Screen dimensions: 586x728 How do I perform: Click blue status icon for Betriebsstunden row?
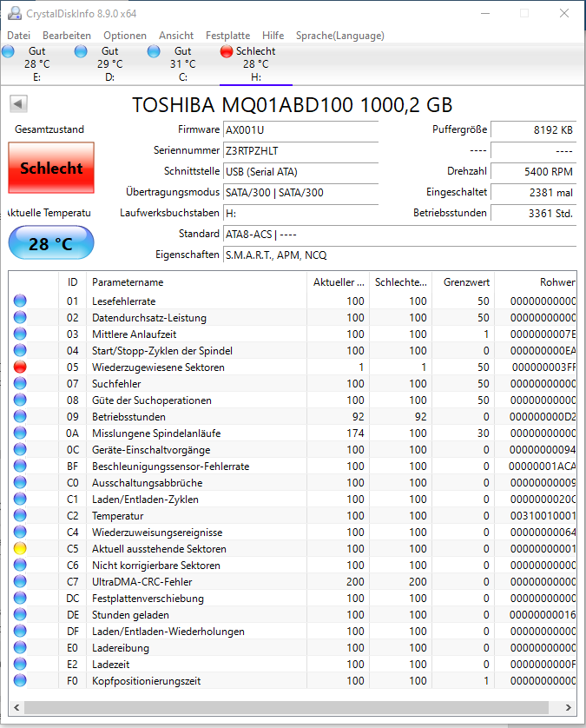(x=20, y=416)
